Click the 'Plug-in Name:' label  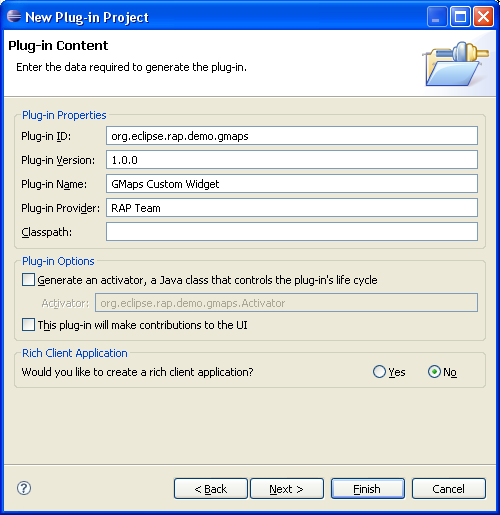coord(54,184)
